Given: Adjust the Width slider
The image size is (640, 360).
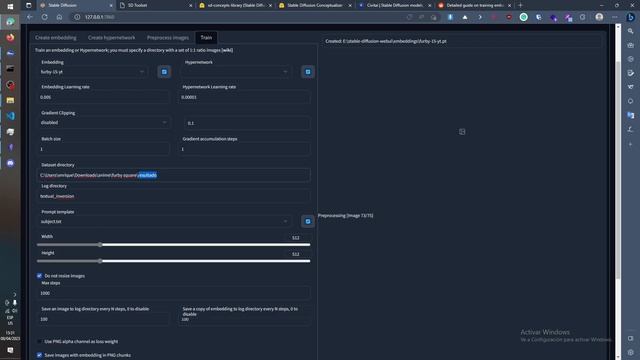Looking at the screenshot, I should pos(173,245).
